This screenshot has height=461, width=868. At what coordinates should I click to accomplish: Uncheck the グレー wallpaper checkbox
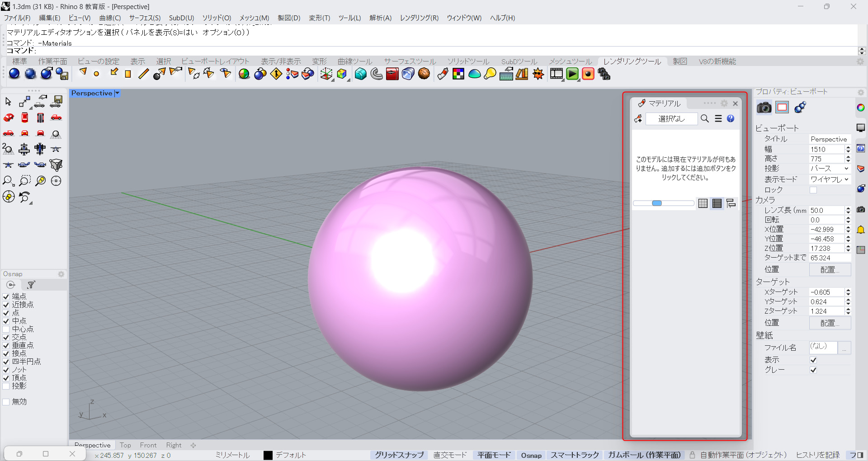813,370
